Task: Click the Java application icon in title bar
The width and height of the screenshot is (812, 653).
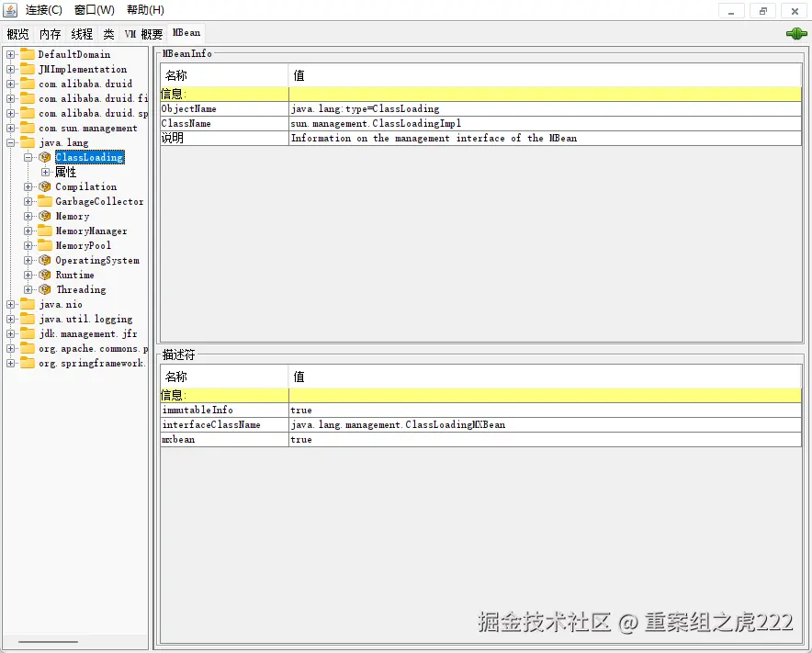Action: click(10, 10)
